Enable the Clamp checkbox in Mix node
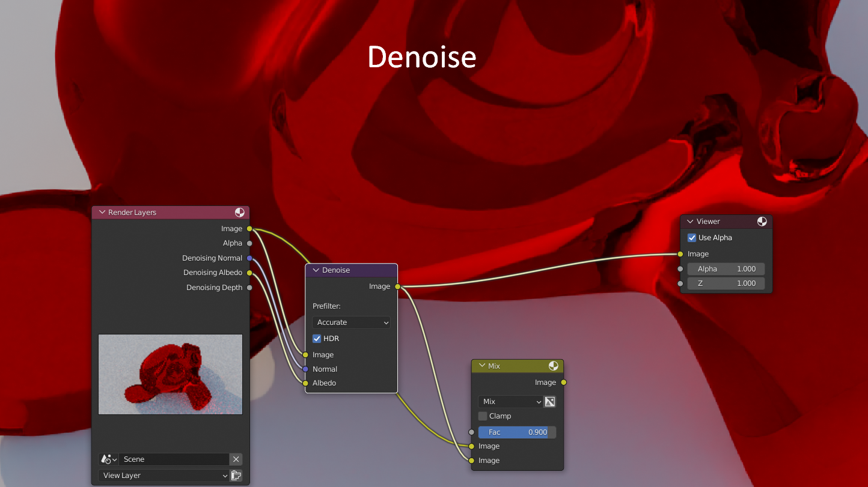Viewport: 868px width, 487px height. tap(483, 416)
